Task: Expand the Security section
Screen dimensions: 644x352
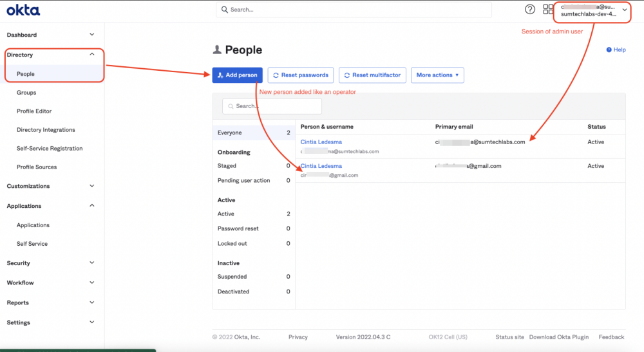Action: pos(91,263)
